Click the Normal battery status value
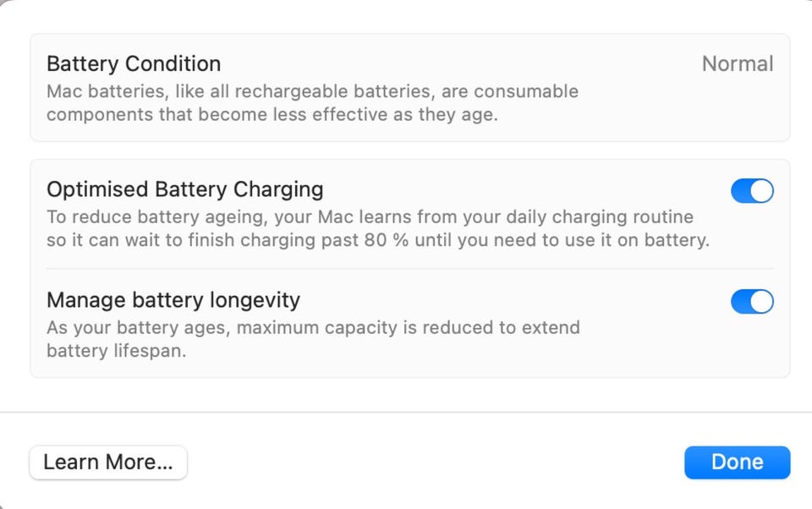812x509 pixels. point(738,64)
